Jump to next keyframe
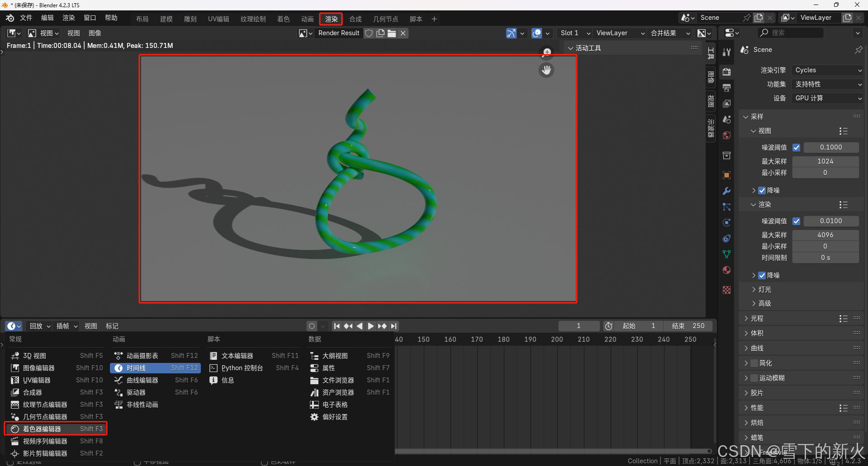The image size is (868, 466). click(382, 326)
